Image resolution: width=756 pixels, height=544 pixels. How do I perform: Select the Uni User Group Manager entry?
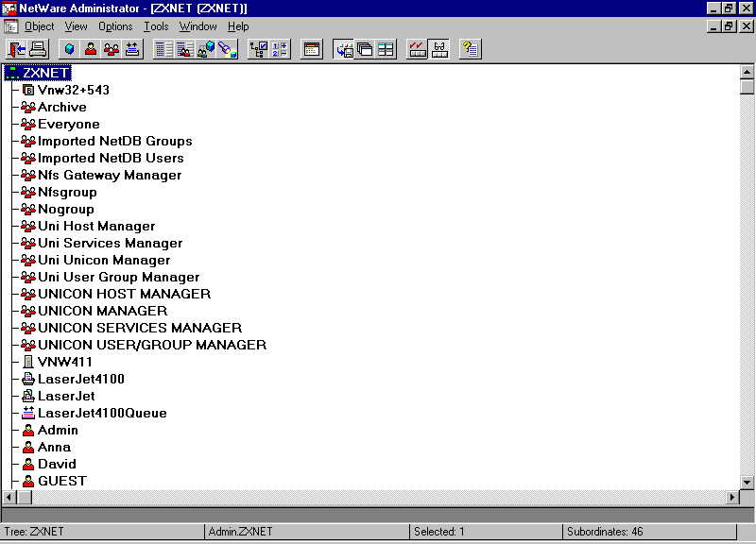coord(119,277)
